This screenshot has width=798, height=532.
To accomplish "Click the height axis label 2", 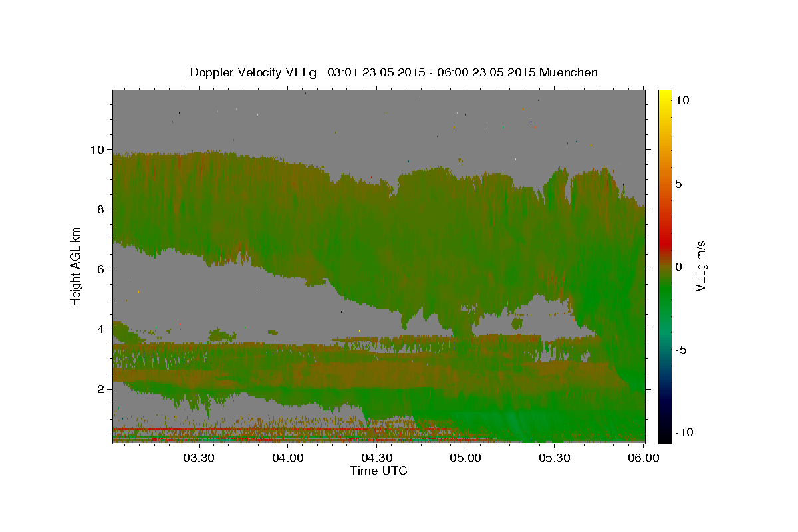I will tap(101, 389).
